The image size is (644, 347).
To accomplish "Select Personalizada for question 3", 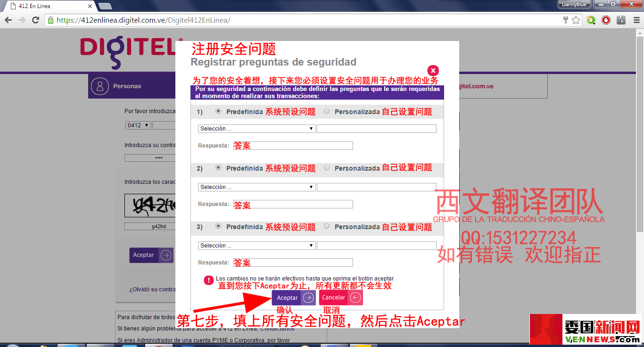I will pos(327,226).
